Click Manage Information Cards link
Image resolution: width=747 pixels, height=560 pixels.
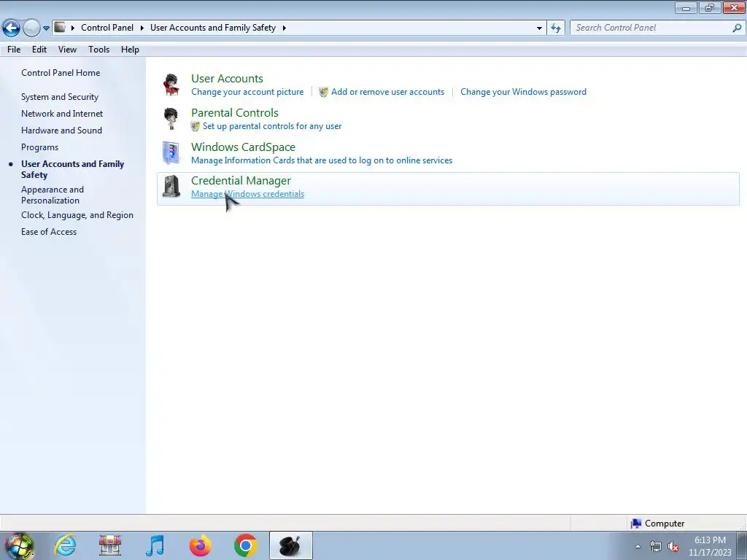coord(322,160)
